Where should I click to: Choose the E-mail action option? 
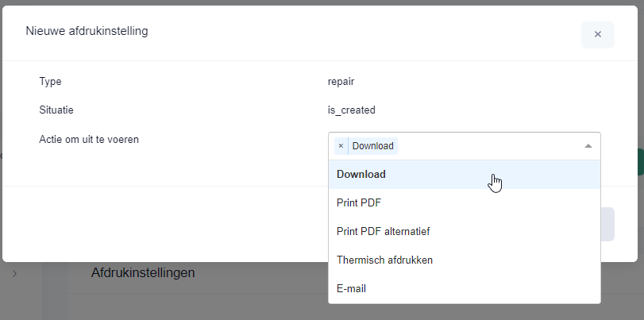pyautogui.click(x=464, y=289)
